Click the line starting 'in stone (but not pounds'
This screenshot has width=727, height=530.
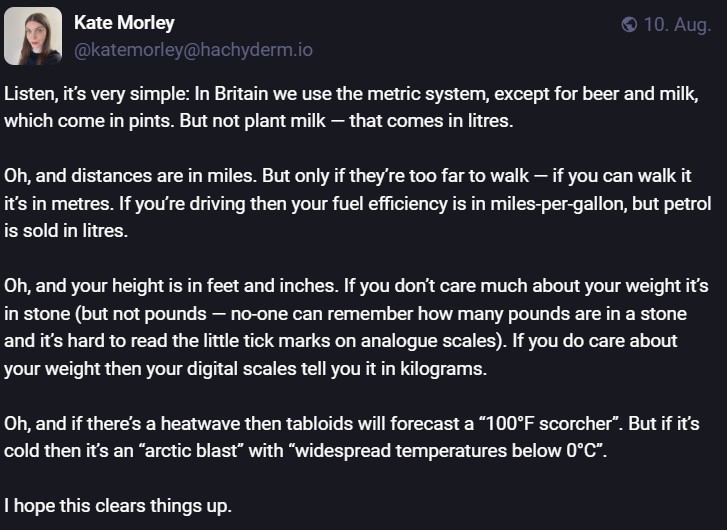tap(345, 314)
